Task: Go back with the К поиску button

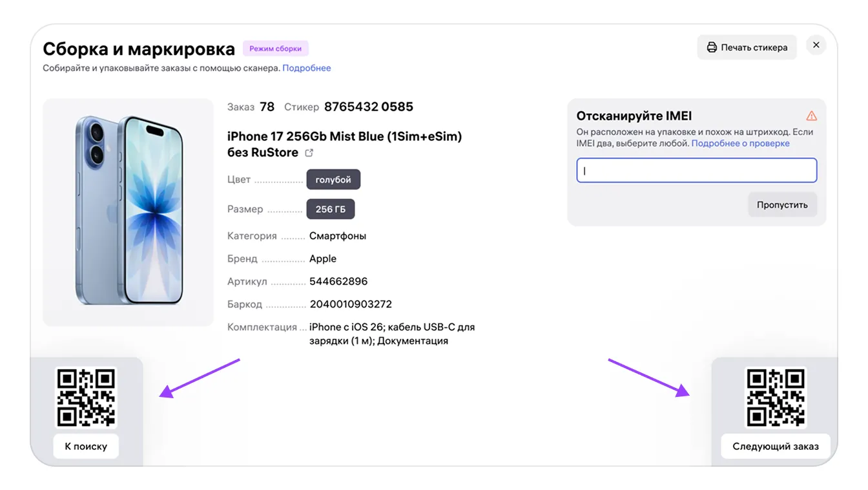Action: [86, 446]
